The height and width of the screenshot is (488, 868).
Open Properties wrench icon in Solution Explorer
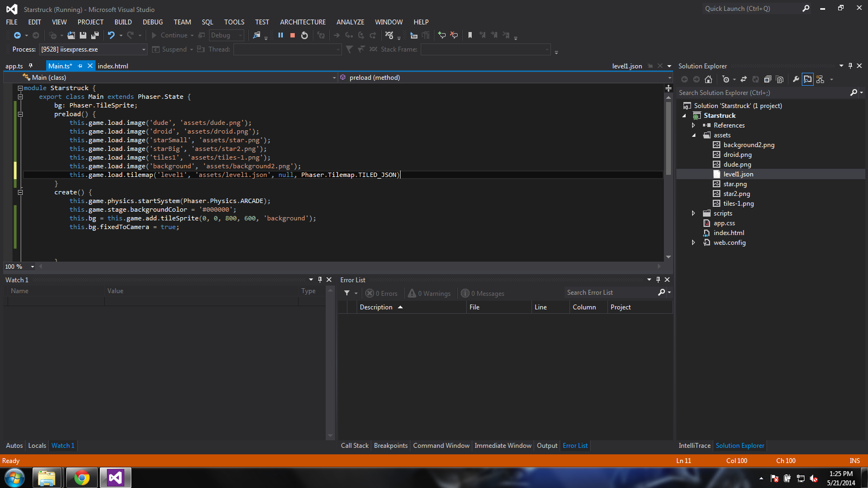coord(796,79)
